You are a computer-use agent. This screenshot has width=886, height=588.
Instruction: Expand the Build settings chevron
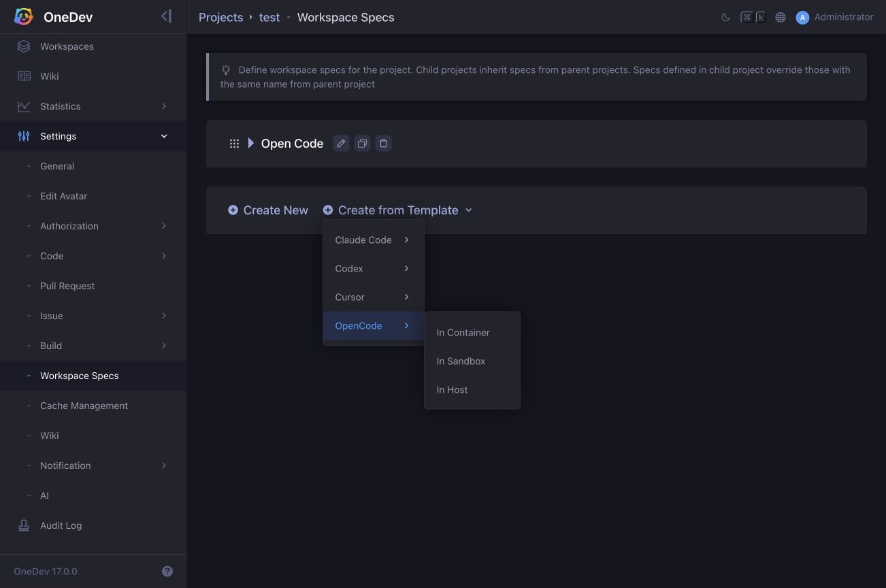164,346
